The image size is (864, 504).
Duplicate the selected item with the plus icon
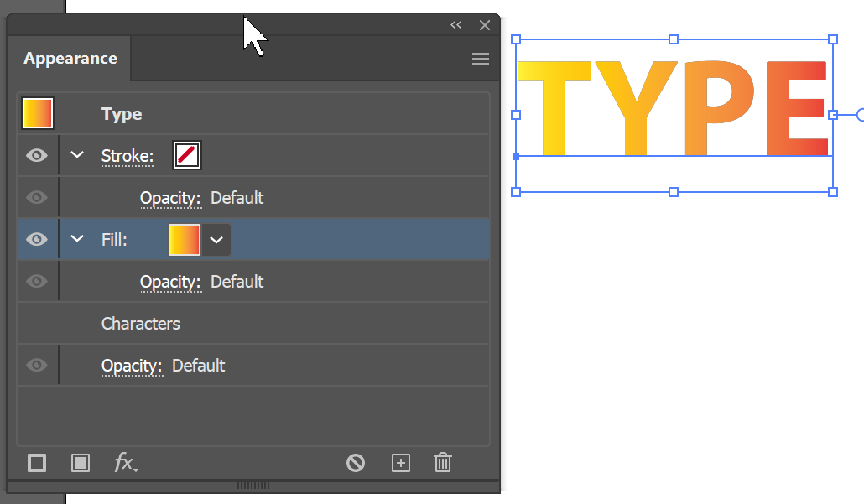[x=400, y=462]
